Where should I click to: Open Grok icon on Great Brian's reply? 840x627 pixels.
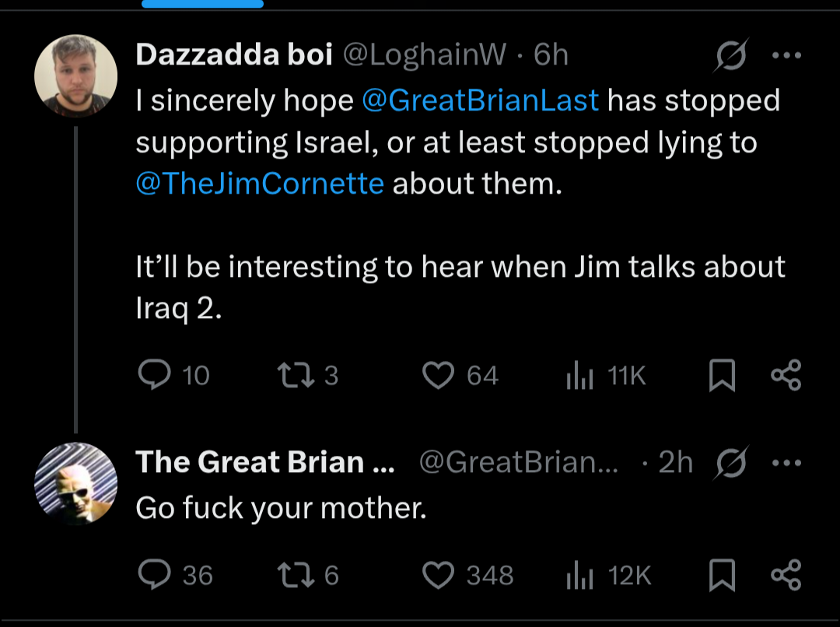tap(732, 462)
